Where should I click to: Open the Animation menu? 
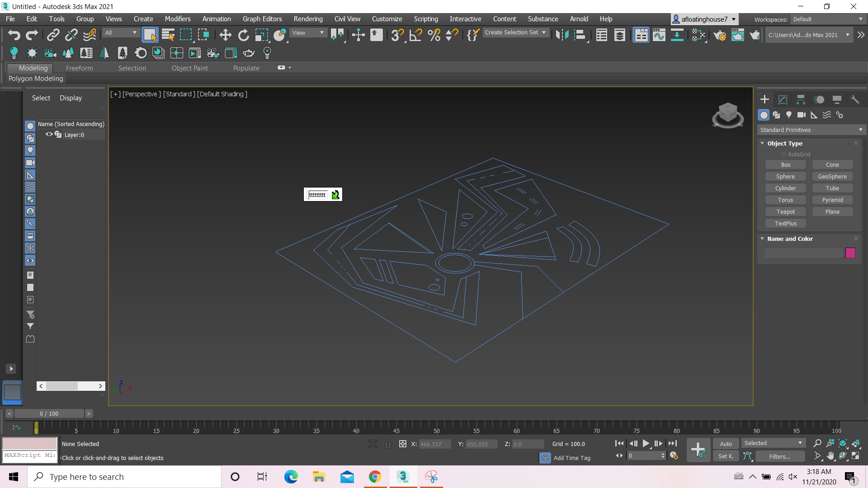tap(215, 19)
